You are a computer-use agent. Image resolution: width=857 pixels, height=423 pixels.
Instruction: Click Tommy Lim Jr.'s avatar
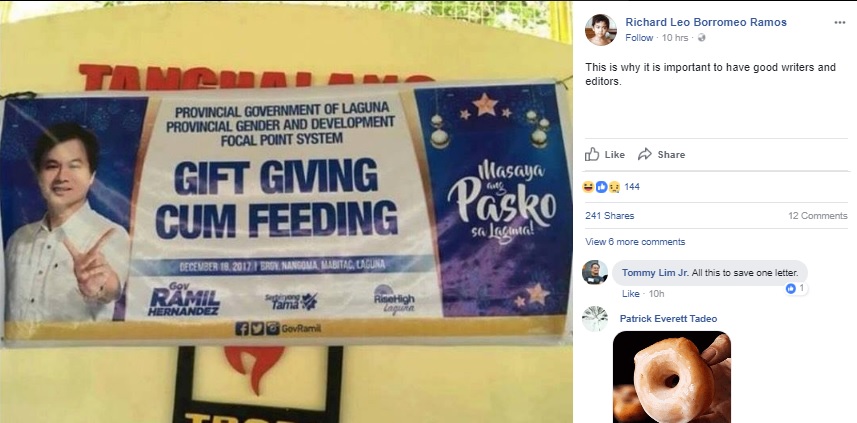[x=595, y=272]
